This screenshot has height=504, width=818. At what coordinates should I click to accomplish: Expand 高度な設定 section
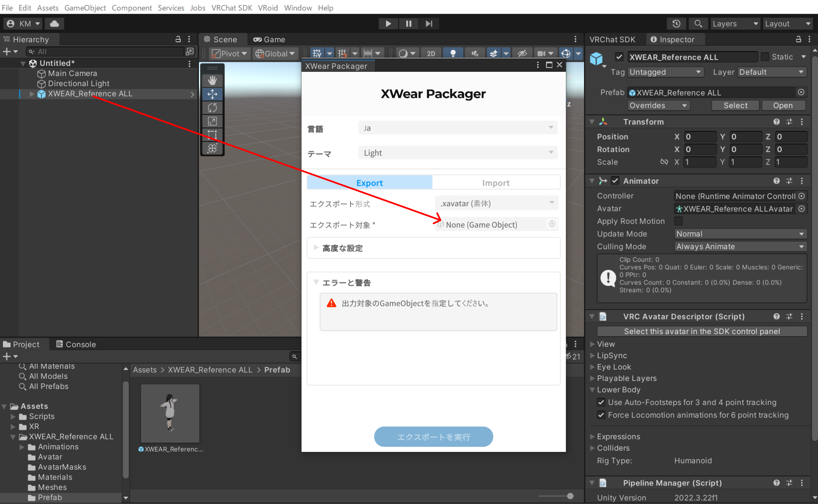(x=316, y=248)
